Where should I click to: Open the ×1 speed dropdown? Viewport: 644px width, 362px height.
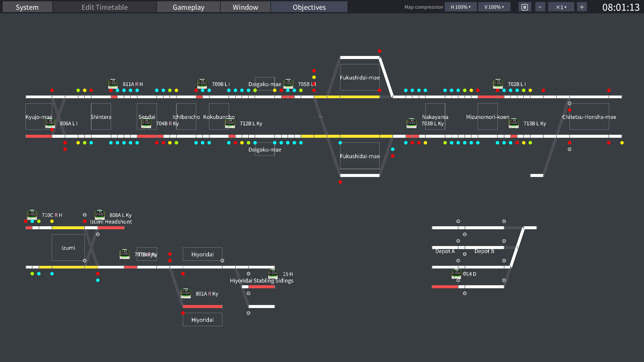pos(561,7)
